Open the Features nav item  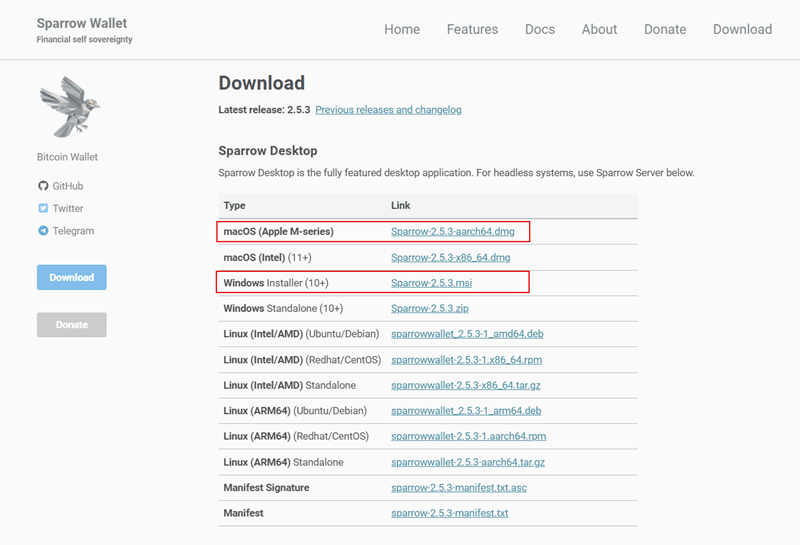pos(472,30)
